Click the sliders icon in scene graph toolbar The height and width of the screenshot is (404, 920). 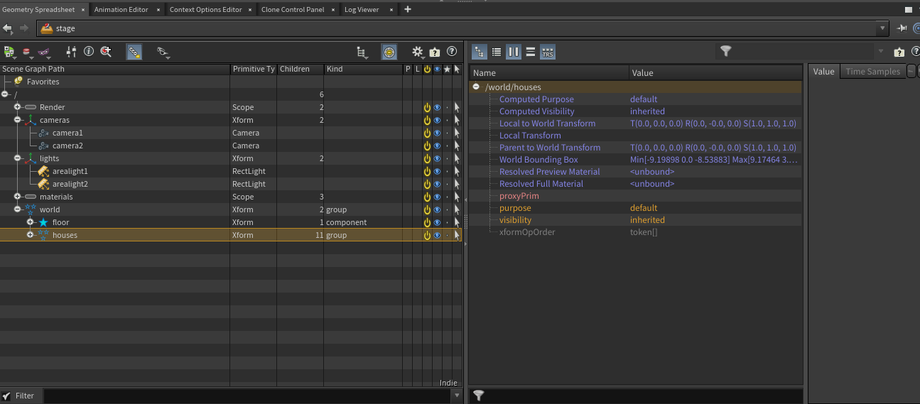pos(71,52)
